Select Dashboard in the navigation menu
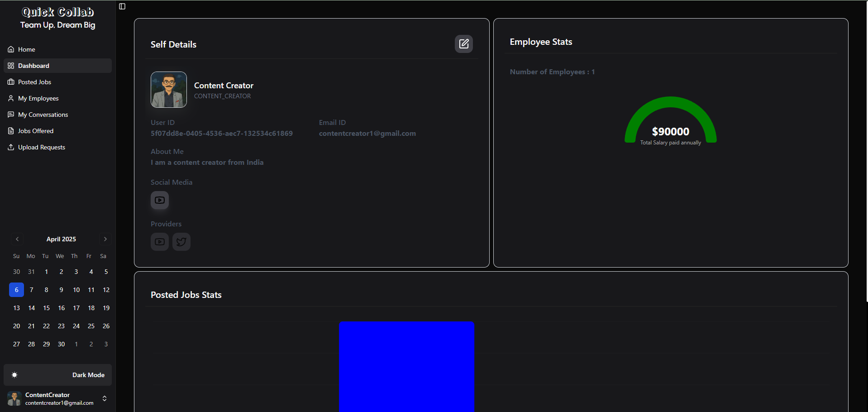Image resolution: width=868 pixels, height=412 pixels. point(33,66)
